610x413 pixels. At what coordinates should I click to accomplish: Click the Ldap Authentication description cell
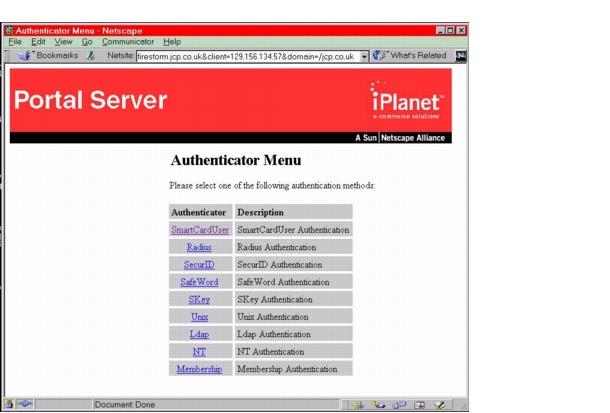294,334
